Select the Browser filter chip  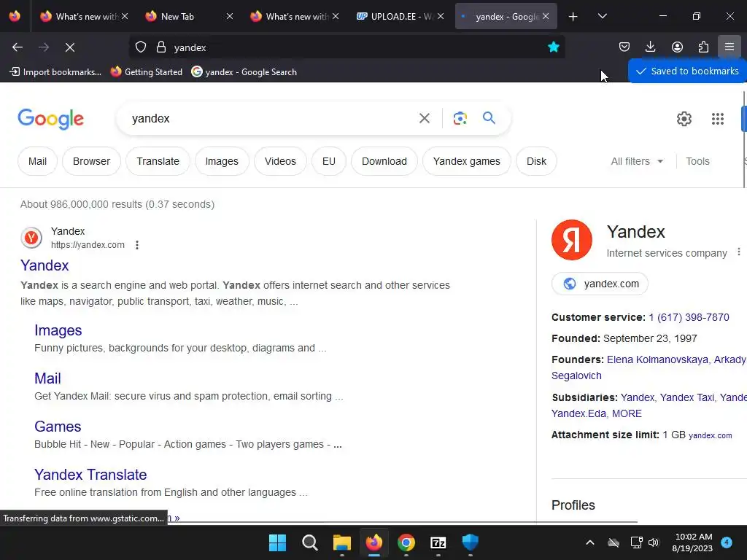point(91,161)
